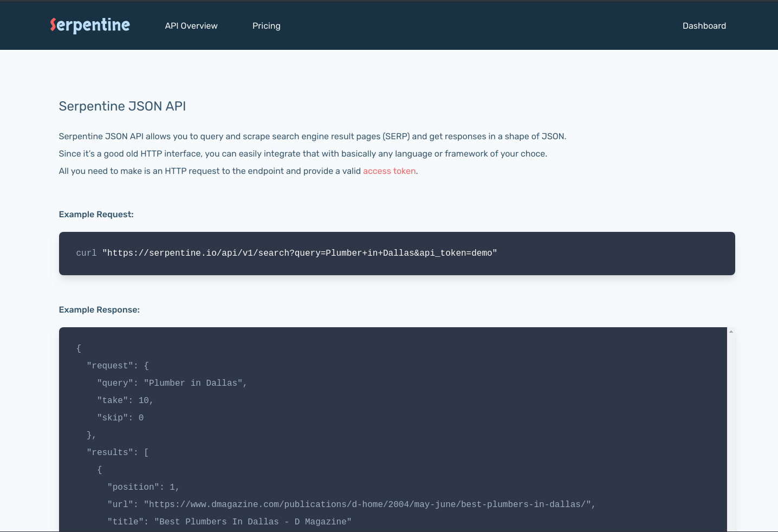Click the curl example request URL
The image size is (778, 532).
[300, 253]
